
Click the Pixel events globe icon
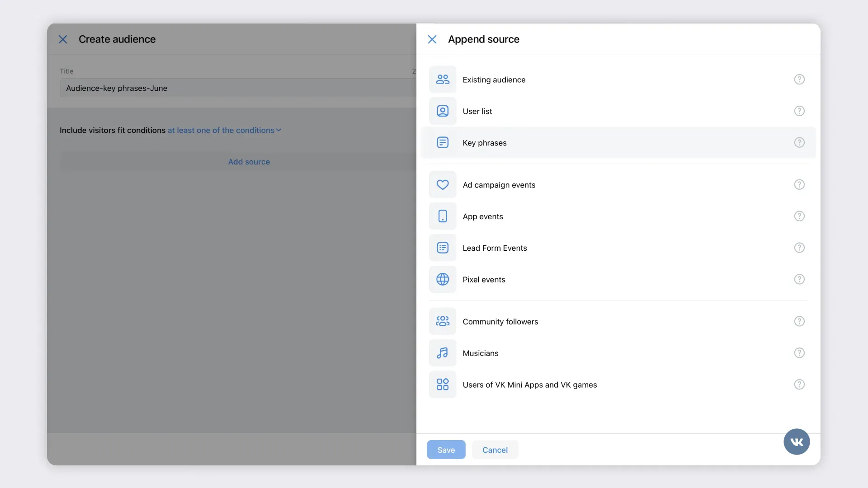point(443,280)
